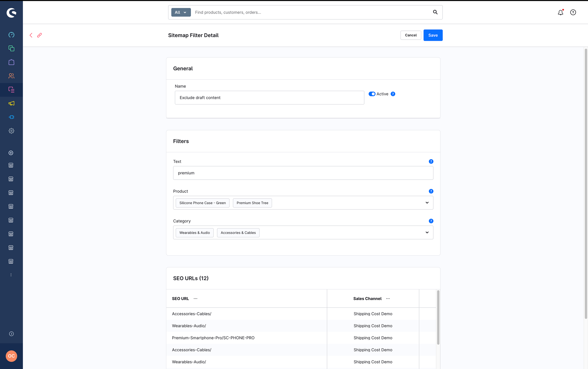Open SEO URL column options menu

click(196, 299)
